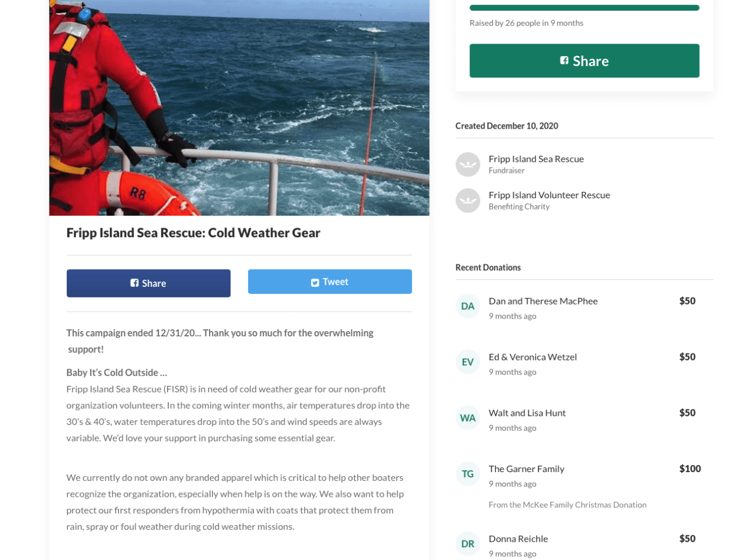Click the TG donor initials badge
The image size is (754, 560).
tap(468, 474)
